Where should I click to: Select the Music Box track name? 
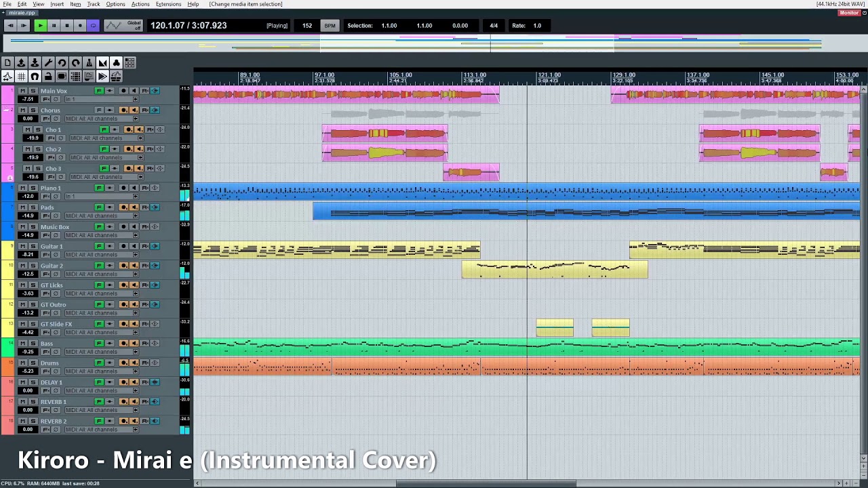(55, 227)
